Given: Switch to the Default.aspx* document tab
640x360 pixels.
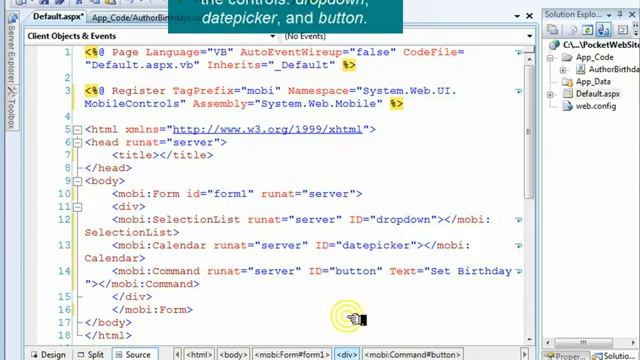Looking at the screenshot, I should click(x=58, y=17).
